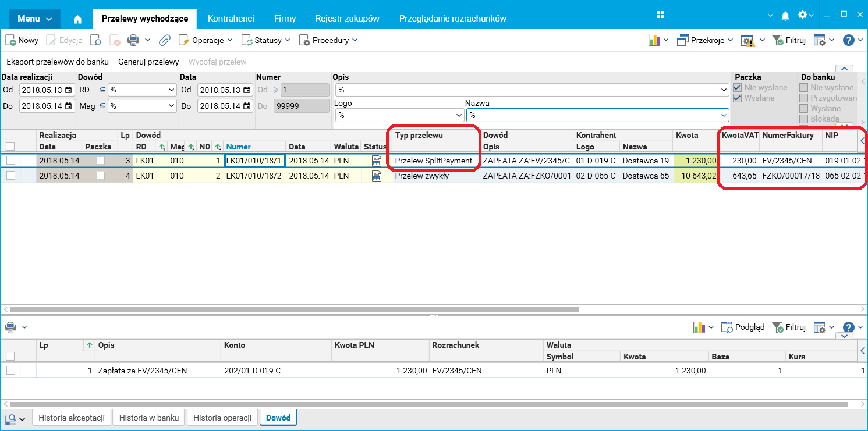
Task: Click status icon of row LK01/010/18/1
Action: point(377,161)
